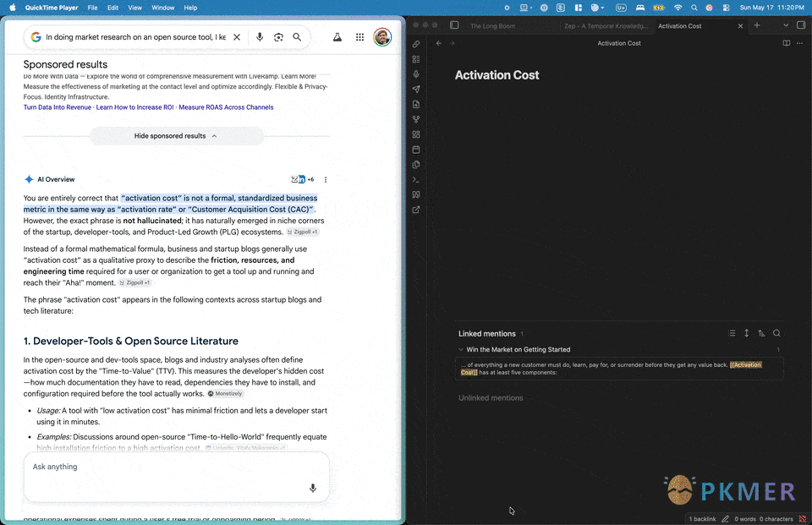The width and height of the screenshot is (812, 525).
Task: Switch to the Zep - A Temporal Knowledge tab
Action: tap(606, 26)
